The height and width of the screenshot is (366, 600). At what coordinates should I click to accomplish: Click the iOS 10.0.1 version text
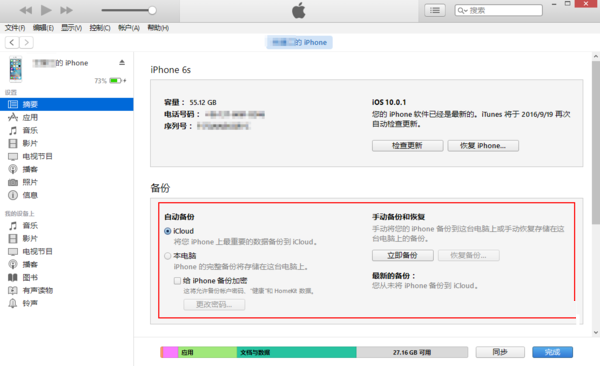(x=389, y=102)
